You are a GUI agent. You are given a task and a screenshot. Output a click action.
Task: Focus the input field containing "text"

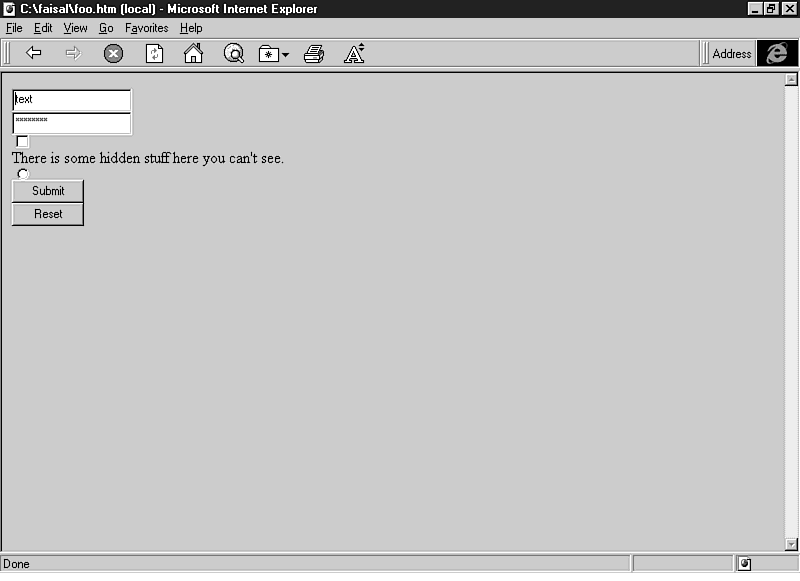(x=72, y=100)
